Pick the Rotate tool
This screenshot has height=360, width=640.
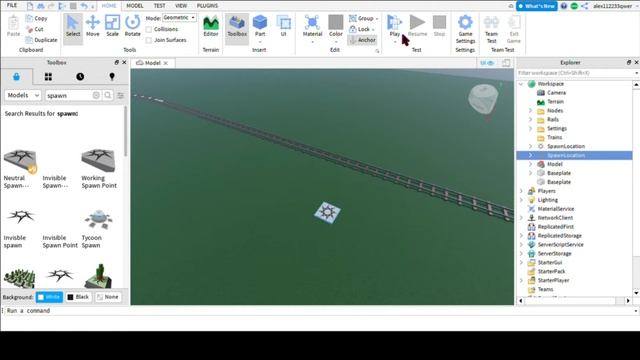tap(132, 27)
